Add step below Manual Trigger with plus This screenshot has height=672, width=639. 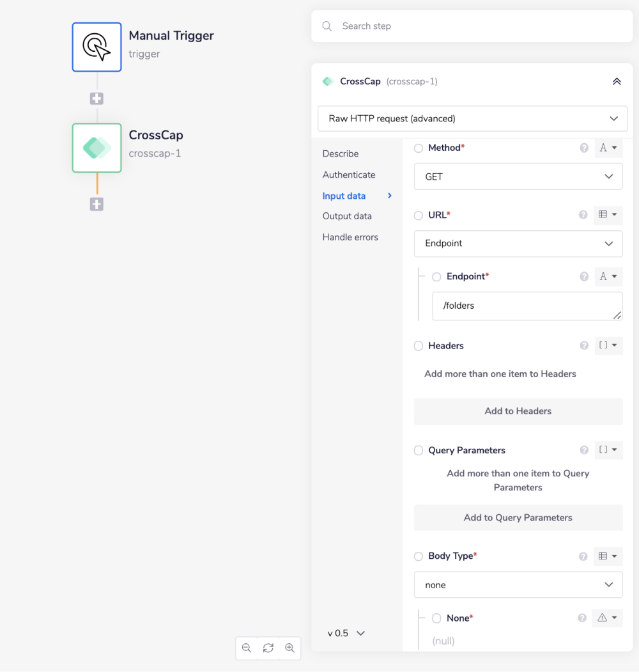(x=96, y=99)
